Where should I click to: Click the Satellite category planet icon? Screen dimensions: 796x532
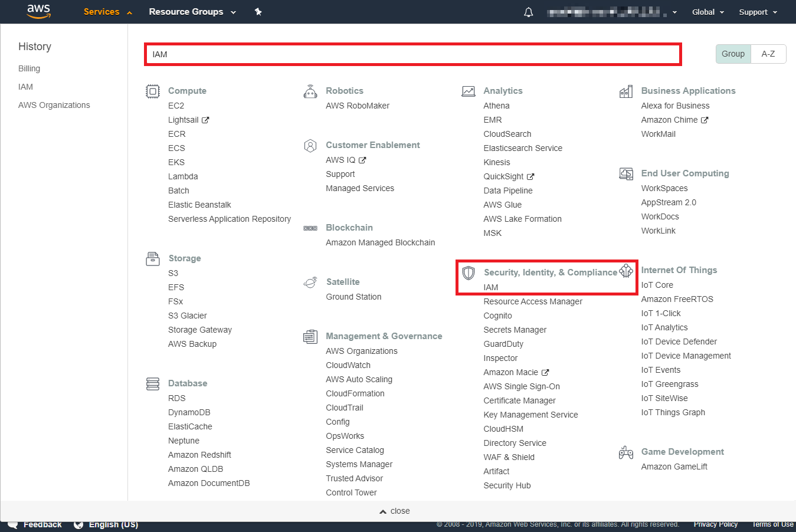click(310, 282)
